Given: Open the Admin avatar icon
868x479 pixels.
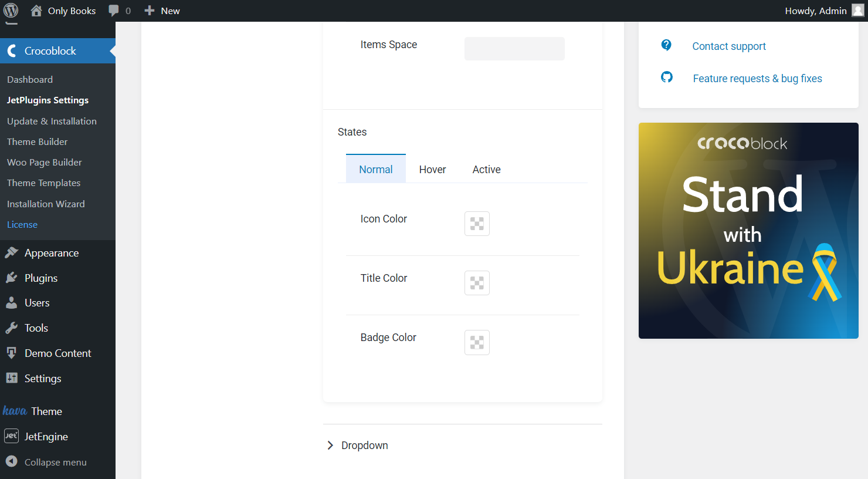Looking at the screenshot, I should 858,11.
